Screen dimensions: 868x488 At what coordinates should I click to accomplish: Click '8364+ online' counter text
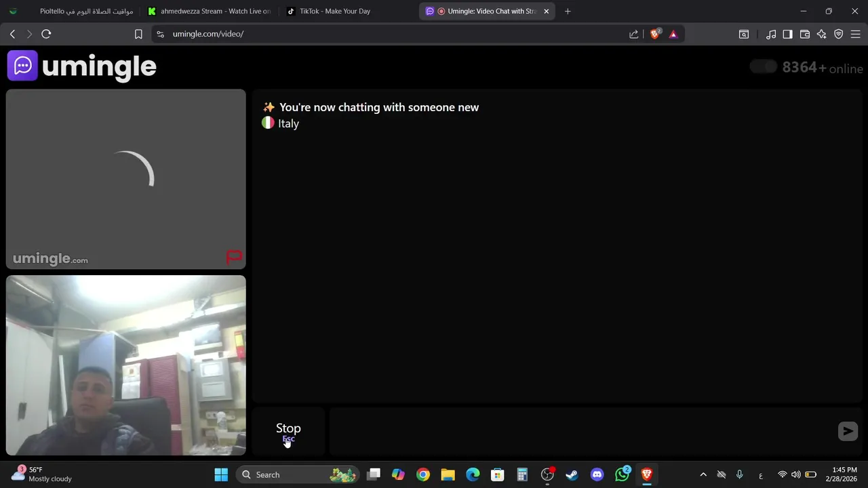[823, 68]
